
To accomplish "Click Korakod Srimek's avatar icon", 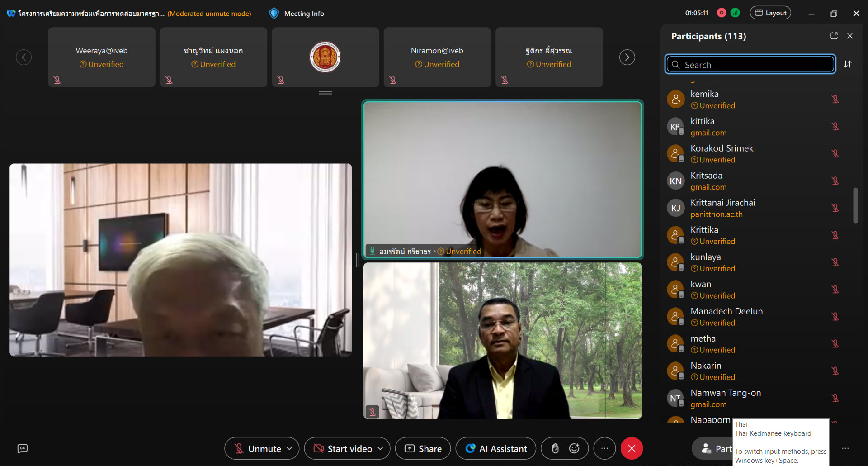I will pyautogui.click(x=676, y=153).
